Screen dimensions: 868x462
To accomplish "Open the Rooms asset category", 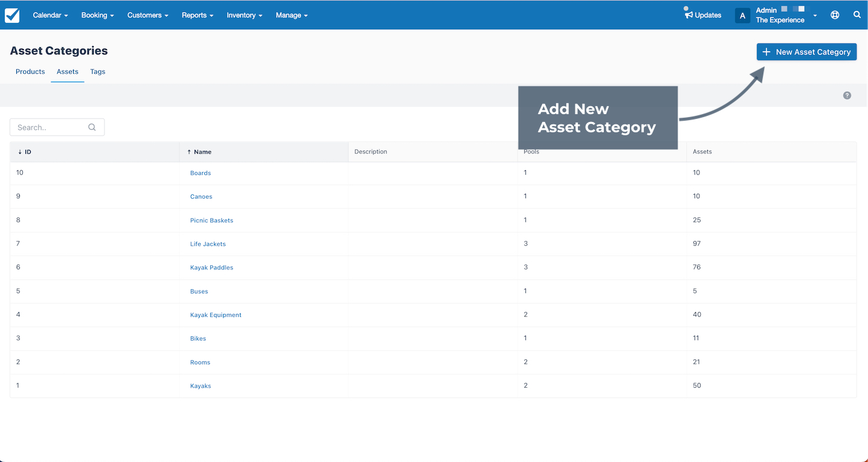I will (x=200, y=362).
